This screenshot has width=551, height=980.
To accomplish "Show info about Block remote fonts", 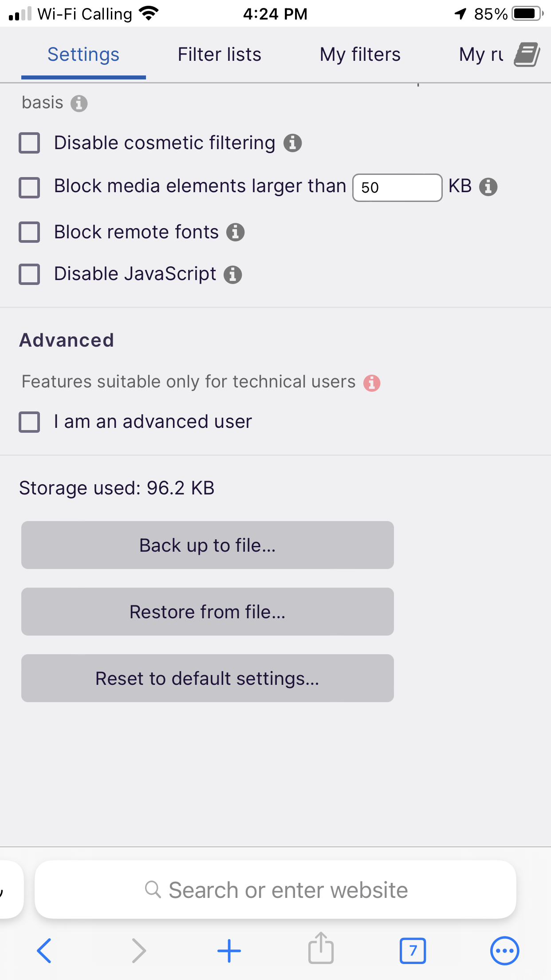I will pos(236,232).
